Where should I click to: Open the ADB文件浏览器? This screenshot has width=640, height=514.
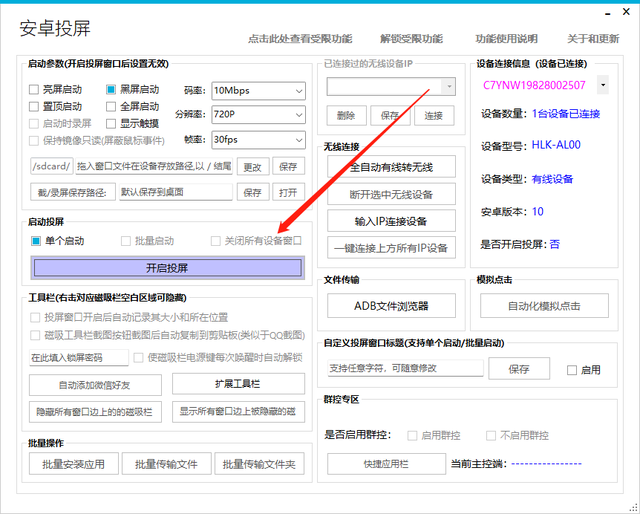(x=391, y=305)
